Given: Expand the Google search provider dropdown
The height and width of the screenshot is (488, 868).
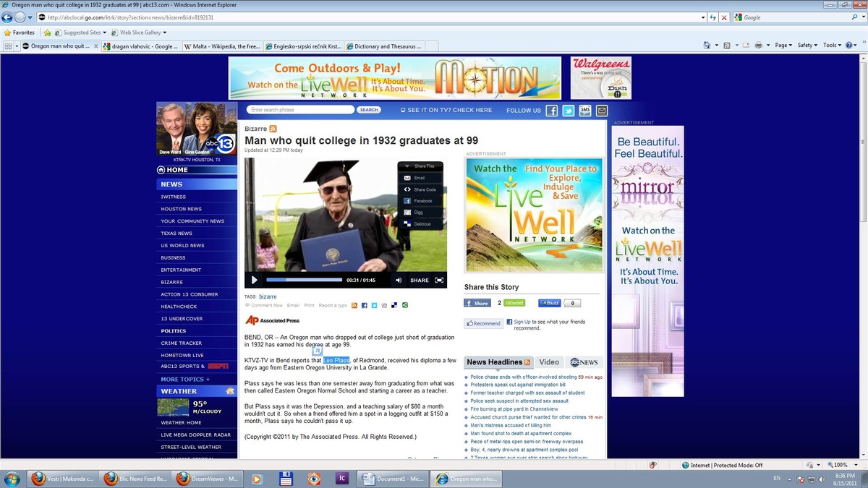Looking at the screenshot, I should pyautogui.click(x=863, y=17).
